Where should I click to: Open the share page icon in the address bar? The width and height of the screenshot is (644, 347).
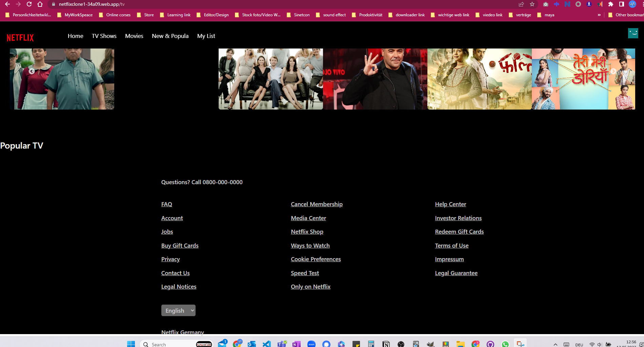521,4
